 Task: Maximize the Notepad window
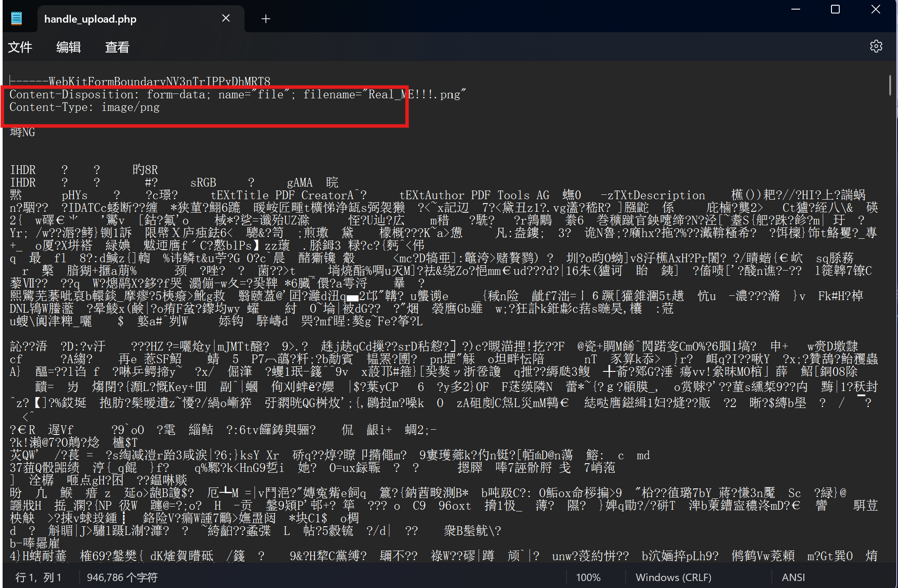pos(835,10)
